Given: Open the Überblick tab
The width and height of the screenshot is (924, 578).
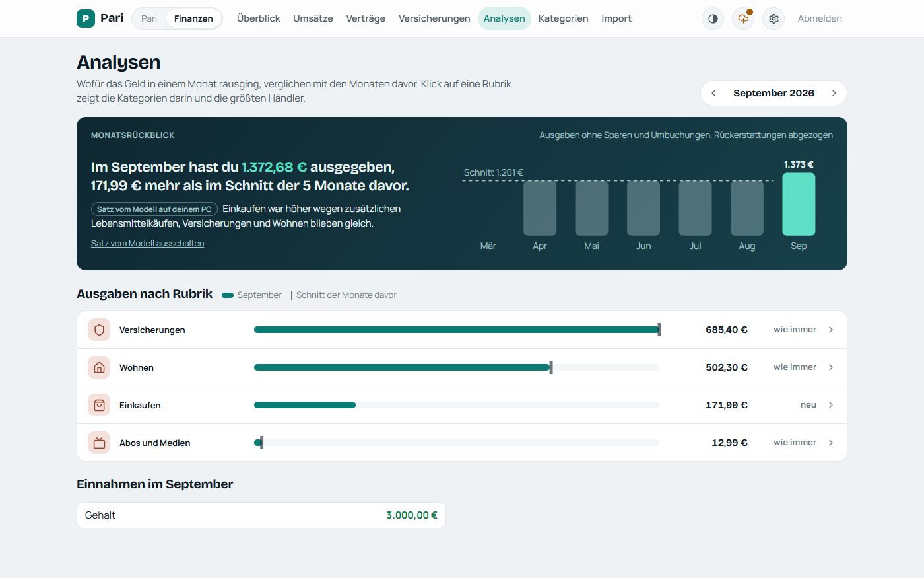Looking at the screenshot, I should pyautogui.click(x=259, y=18).
